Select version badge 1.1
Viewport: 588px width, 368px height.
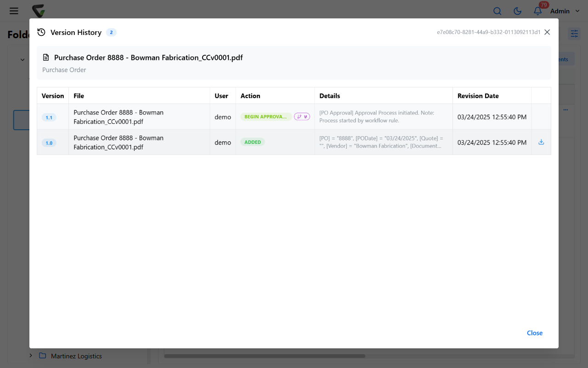(49, 117)
